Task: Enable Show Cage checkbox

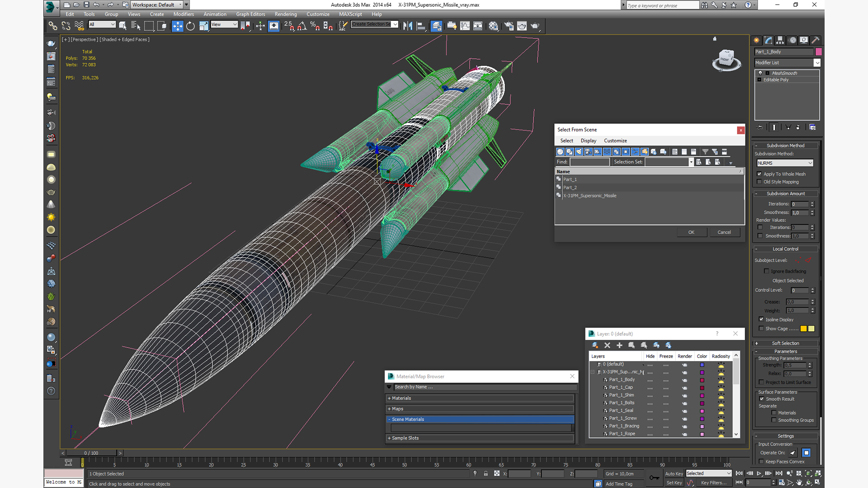Action: pos(761,328)
